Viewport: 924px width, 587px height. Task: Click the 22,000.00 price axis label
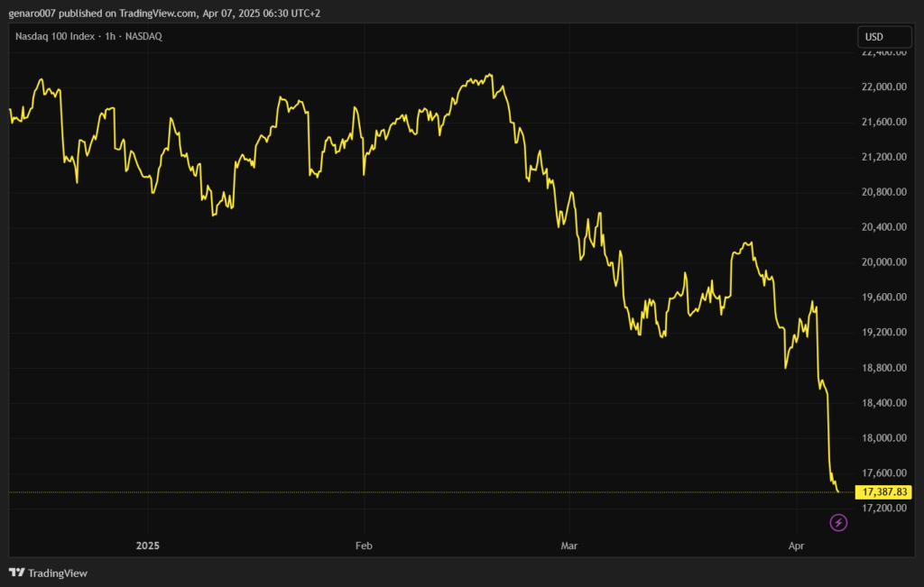pos(884,87)
